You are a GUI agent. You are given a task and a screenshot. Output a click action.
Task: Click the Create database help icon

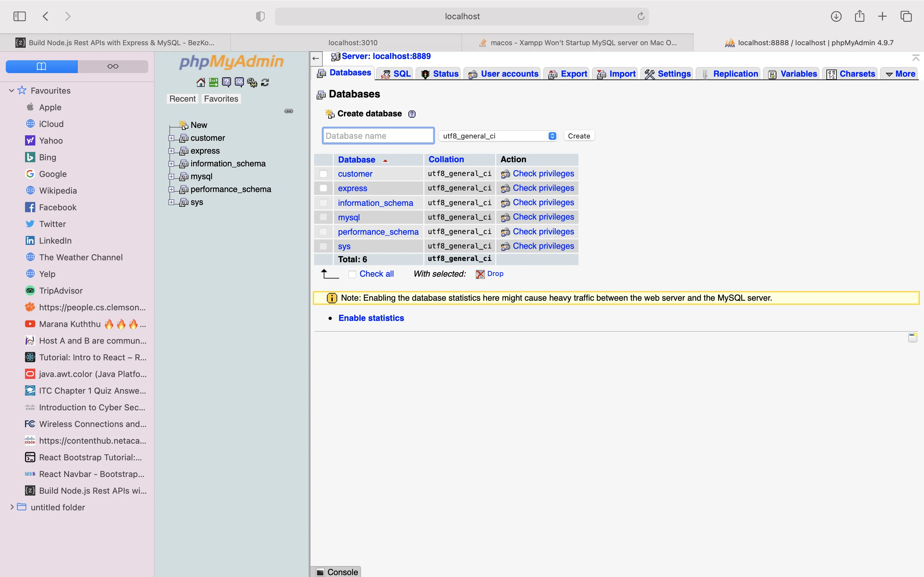pyautogui.click(x=412, y=114)
